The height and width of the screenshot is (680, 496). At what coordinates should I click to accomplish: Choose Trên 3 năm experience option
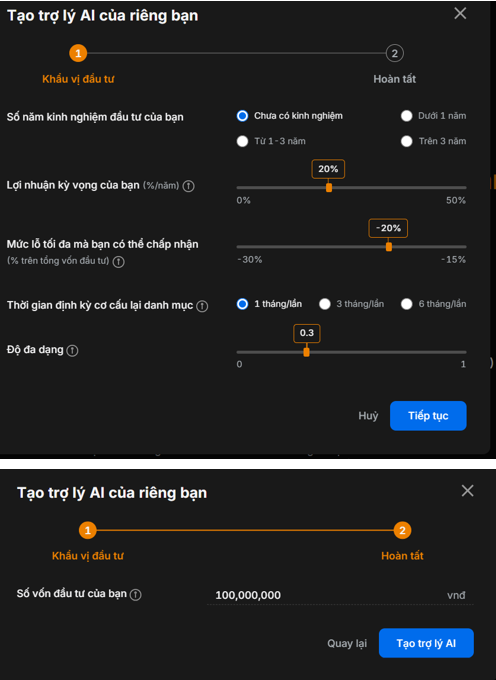406,141
